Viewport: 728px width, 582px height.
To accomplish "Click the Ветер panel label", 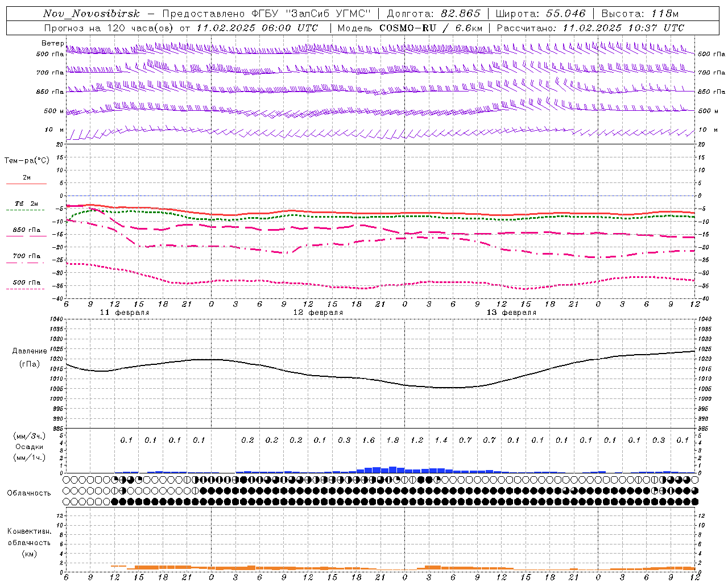I will pyautogui.click(x=52, y=43).
